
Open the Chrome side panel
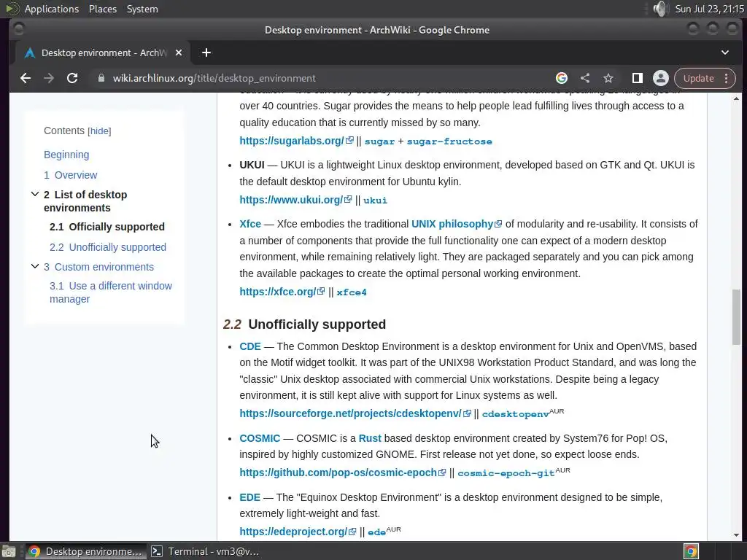(x=637, y=78)
